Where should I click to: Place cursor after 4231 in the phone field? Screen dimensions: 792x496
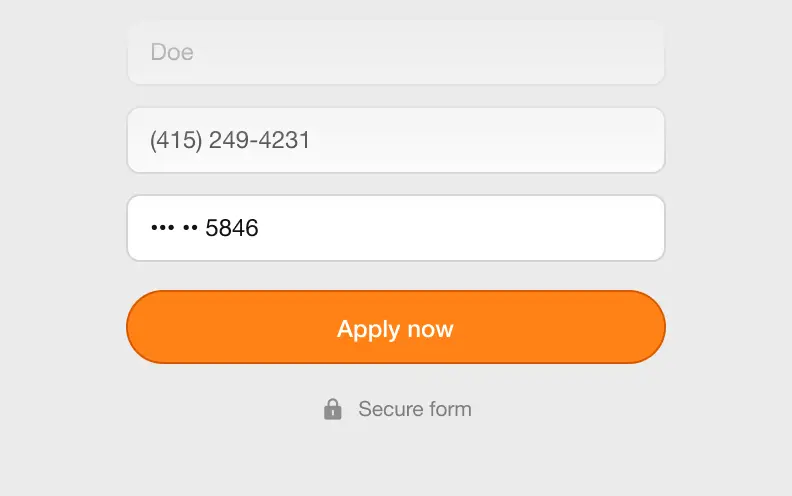tap(311, 140)
